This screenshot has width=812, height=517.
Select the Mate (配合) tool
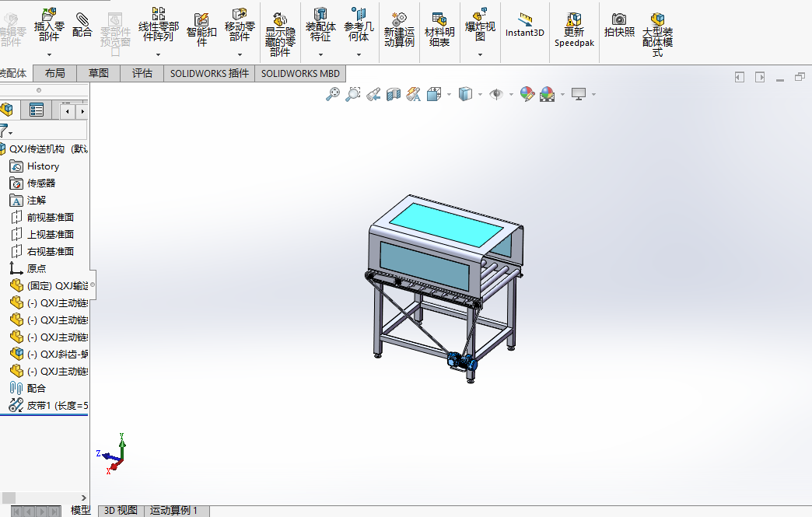pos(82,26)
